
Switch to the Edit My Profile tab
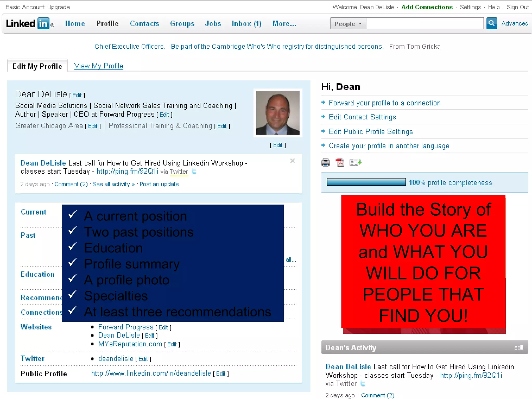click(37, 66)
